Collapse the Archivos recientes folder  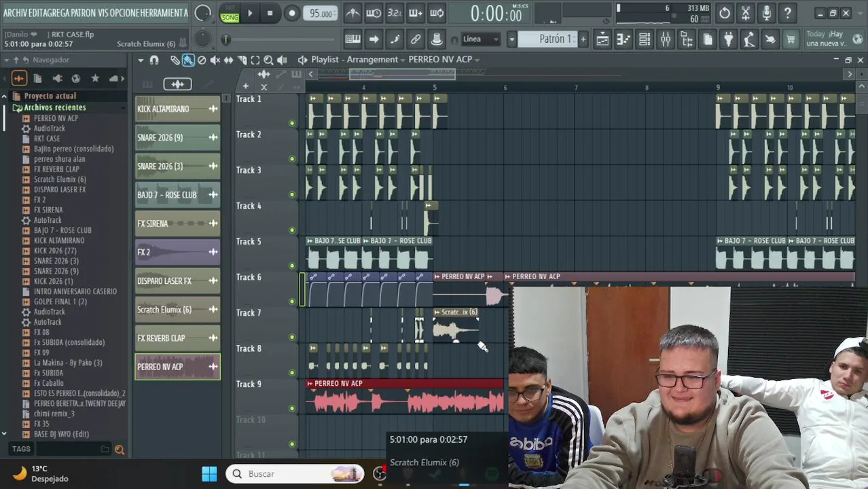[x=54, y=107]
